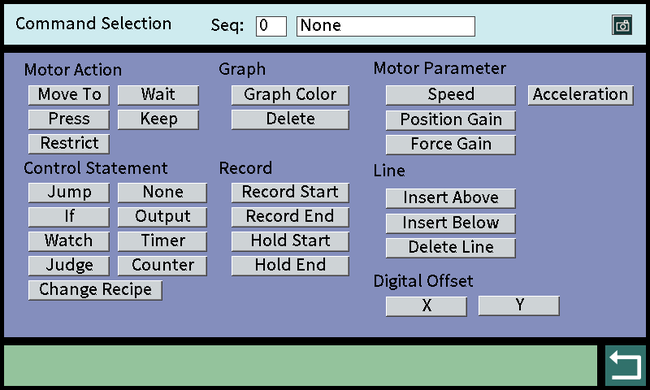Select the Move To motor action
The image size is (650, 390).
tap(69, 95)
